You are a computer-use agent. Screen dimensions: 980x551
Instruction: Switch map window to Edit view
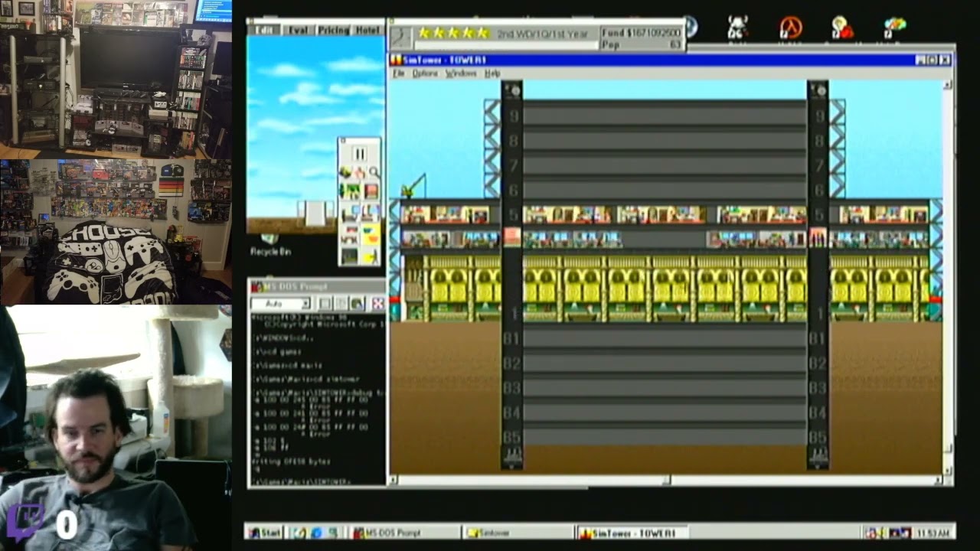265,30
